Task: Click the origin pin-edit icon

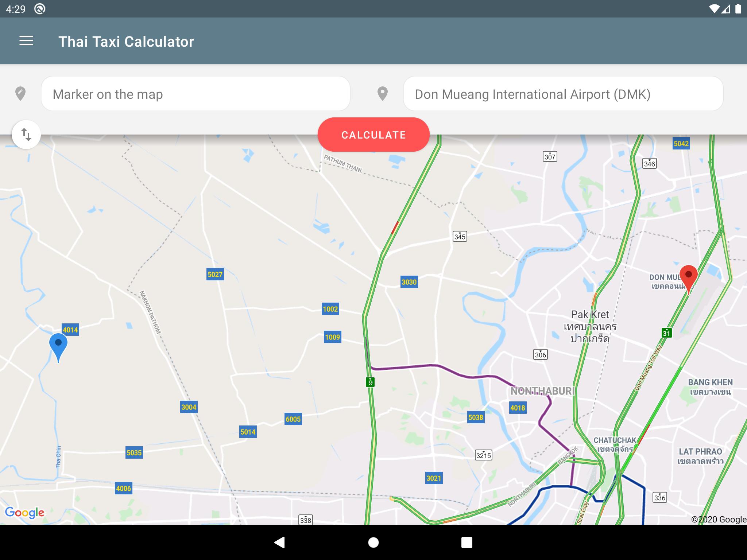Action: pyautogui.click(x=20, y=94)
